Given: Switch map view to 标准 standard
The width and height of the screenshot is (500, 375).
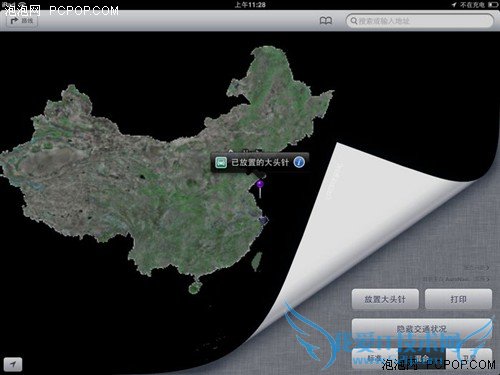Looking at the screenshot, I should pyautogui.click(x=375, y=358).
